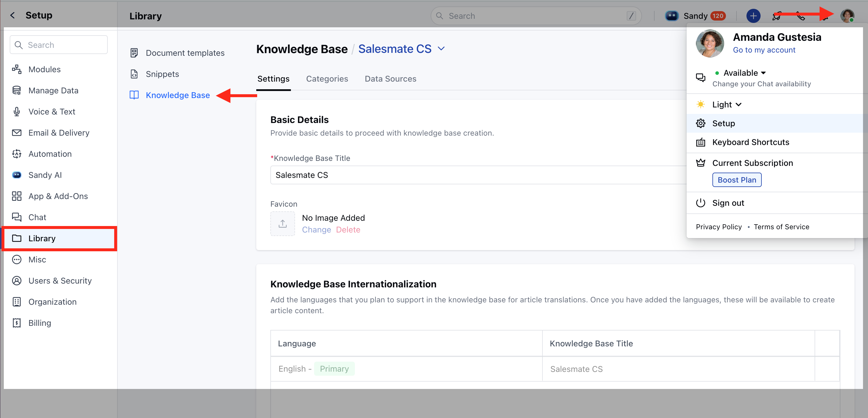Screen dimensions: 868x418
Task: Click Go to my account link
Action: (x=764, y=50)
